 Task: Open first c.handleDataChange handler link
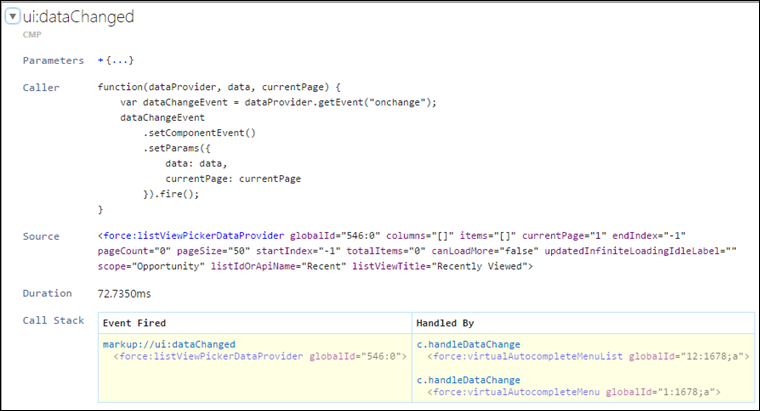(x=469, y=344)
